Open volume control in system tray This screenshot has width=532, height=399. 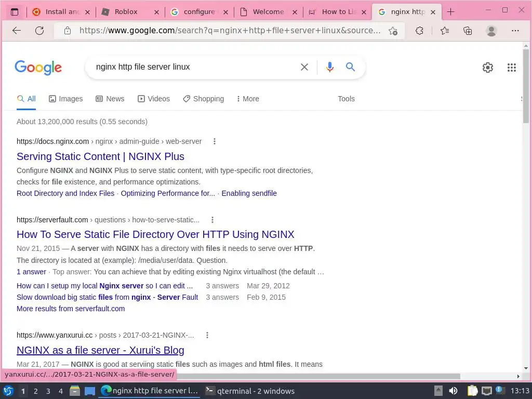click(x=453, y=391)
